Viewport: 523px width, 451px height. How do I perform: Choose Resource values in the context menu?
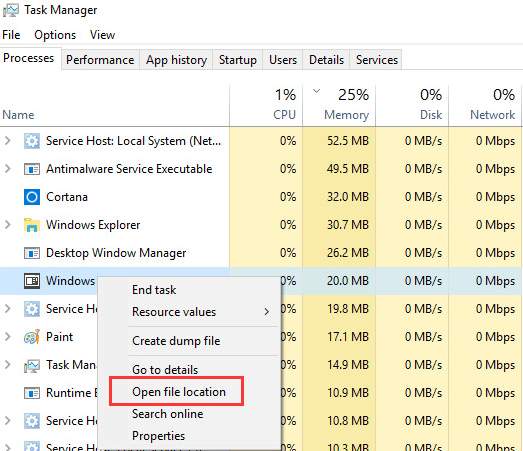pos(174,312)
